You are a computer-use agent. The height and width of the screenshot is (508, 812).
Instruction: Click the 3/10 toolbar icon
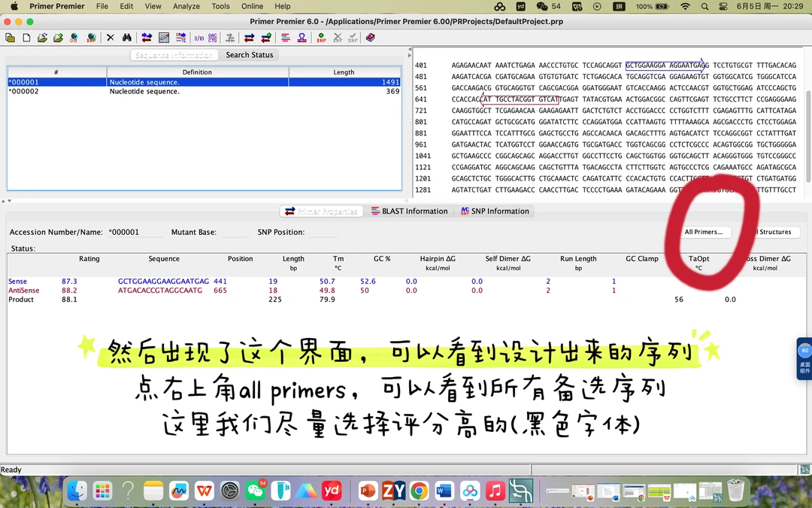click(x=198, y=38)
